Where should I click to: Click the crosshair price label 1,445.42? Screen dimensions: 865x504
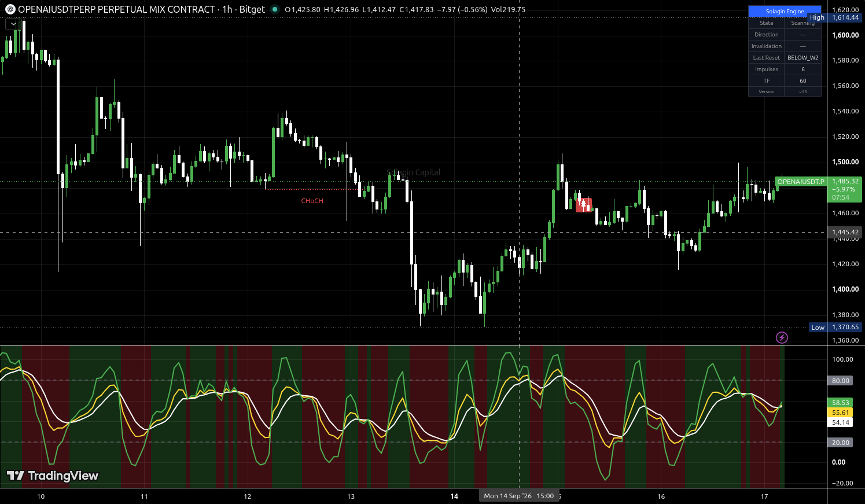[845, 232]
